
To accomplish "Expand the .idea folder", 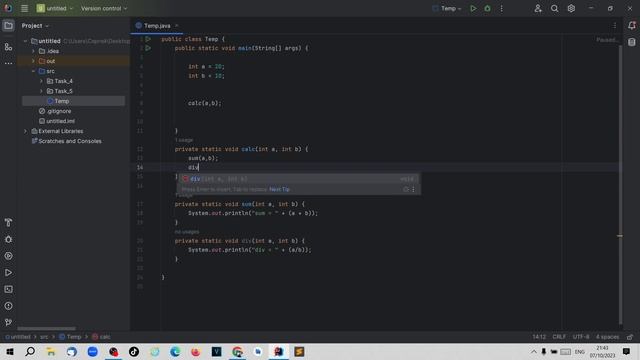I will tap(33, 51).
